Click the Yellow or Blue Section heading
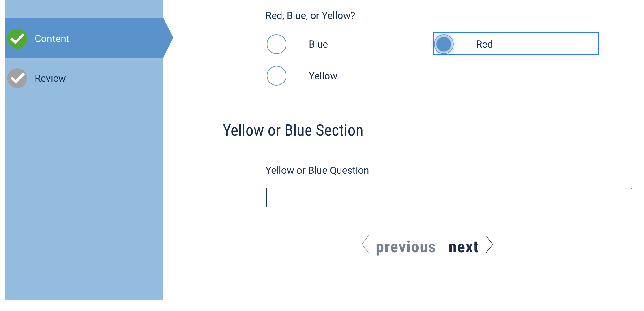Viewport: 644px width, 311px height. point(293,130)
